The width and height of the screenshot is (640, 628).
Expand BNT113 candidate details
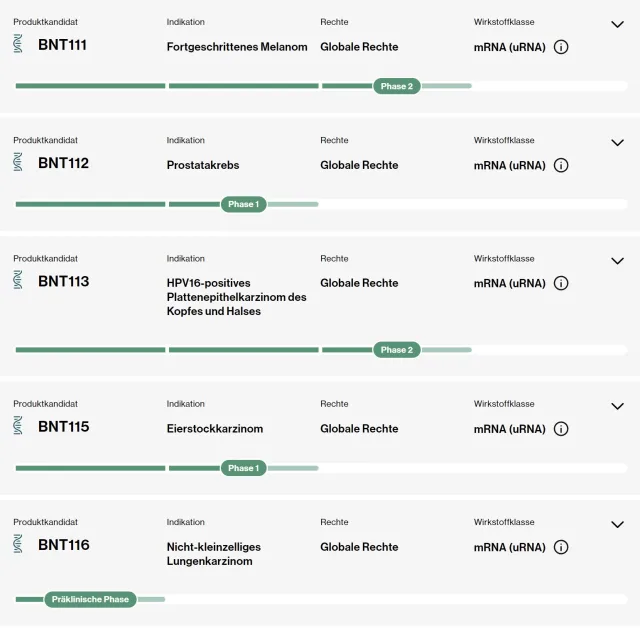(x=618, y=261)
